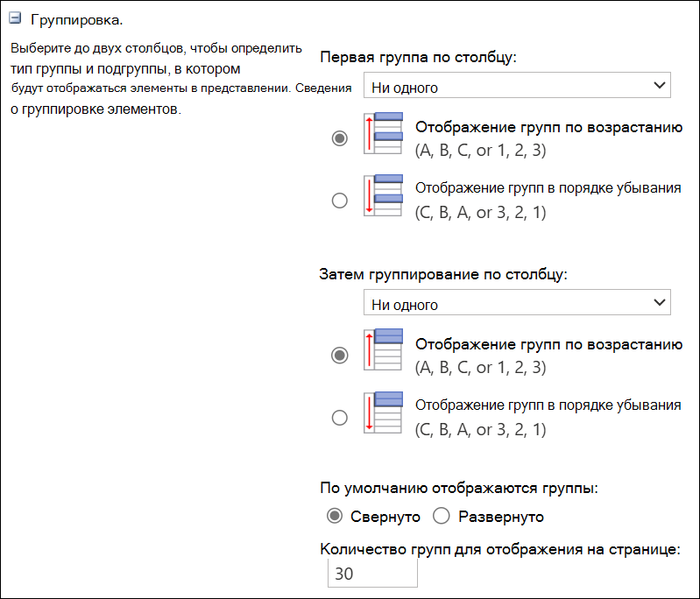The height and width of the screenshot is (599, 700).
Task: Click second group's Отображение групп в порядке убывания label
Action: pos(548,405)
